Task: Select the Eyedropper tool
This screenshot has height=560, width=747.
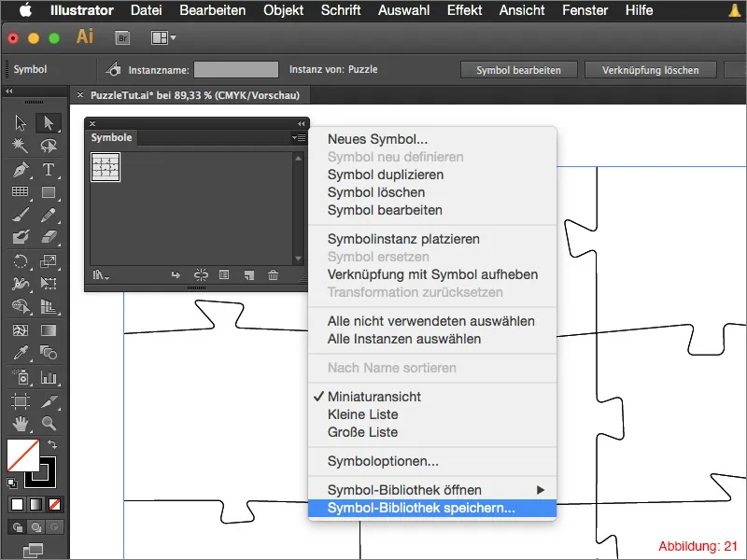Action: (x=21, y=353)
